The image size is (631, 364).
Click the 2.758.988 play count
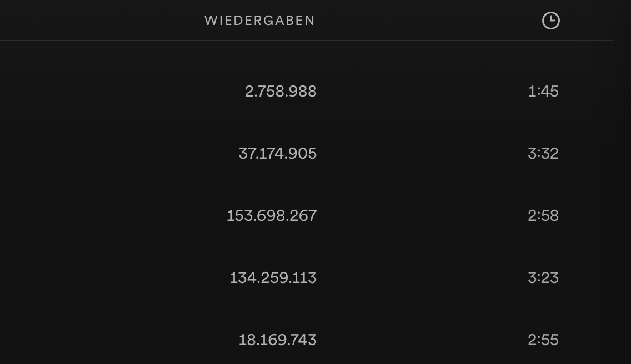[x=281, y=91]
